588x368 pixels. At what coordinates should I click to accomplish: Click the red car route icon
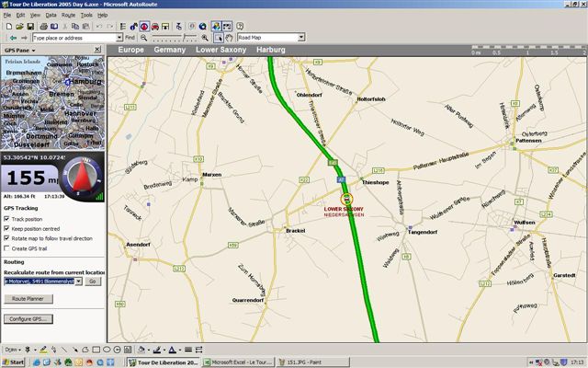tap(155, 27)
